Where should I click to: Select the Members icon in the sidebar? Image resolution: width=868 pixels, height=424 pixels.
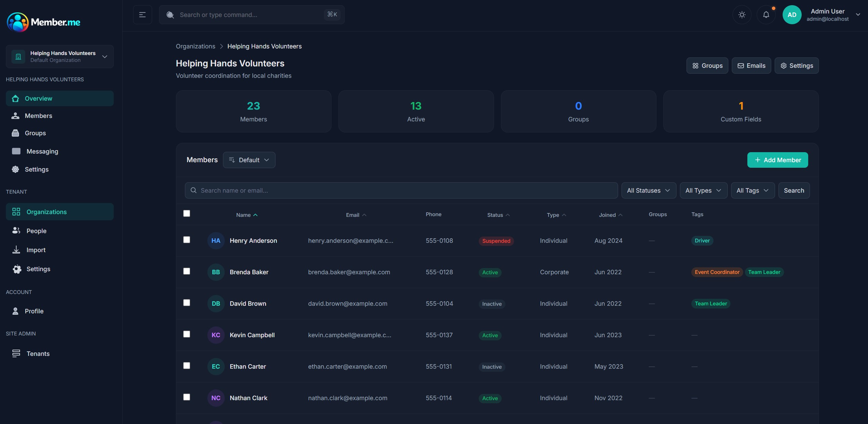pyautogui.click(x=16, y=116)
